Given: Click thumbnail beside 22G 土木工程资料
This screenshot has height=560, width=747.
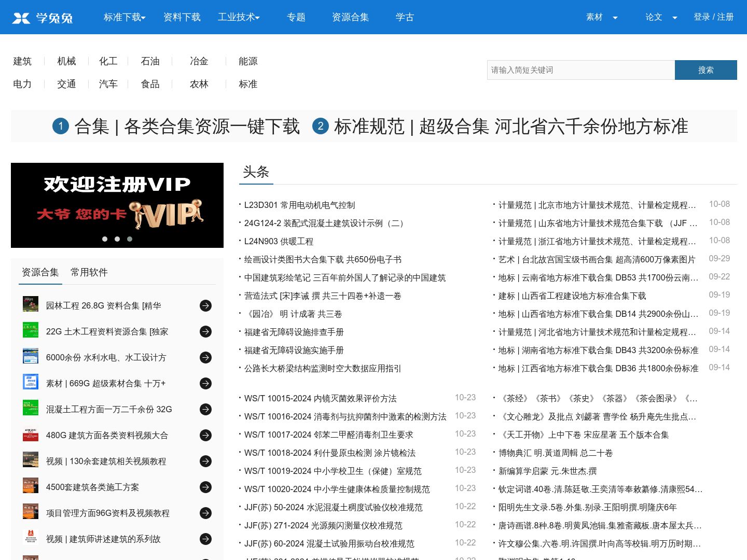Looking at the screenshot, I should pos(31,330).
